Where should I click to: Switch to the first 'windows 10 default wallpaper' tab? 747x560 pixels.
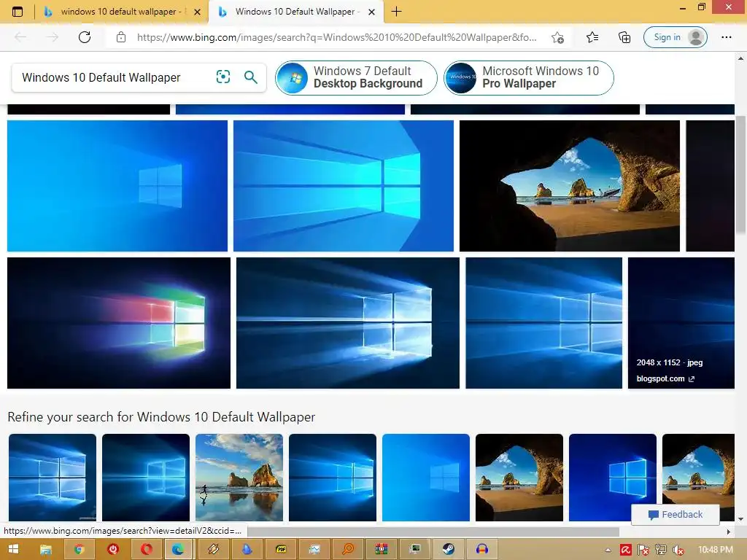[x=122, y=12]
